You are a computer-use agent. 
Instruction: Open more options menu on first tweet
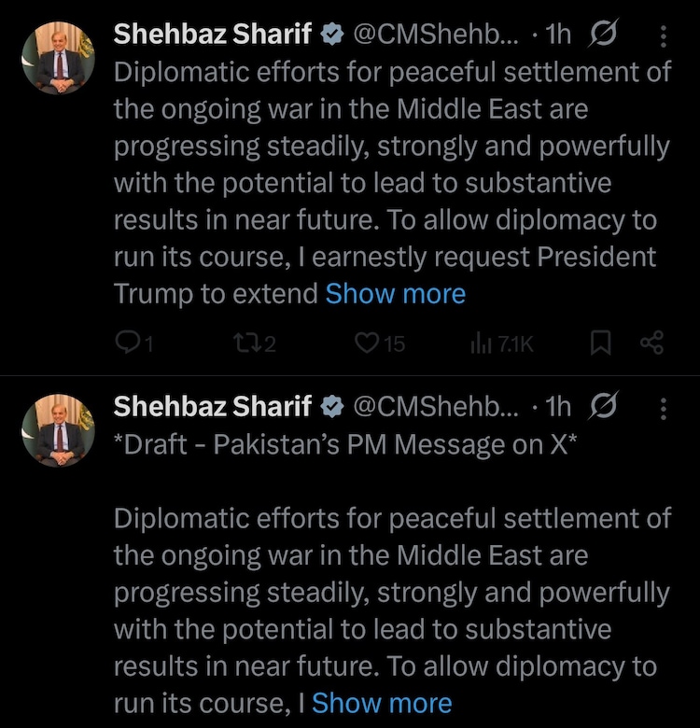pos(664,35)
